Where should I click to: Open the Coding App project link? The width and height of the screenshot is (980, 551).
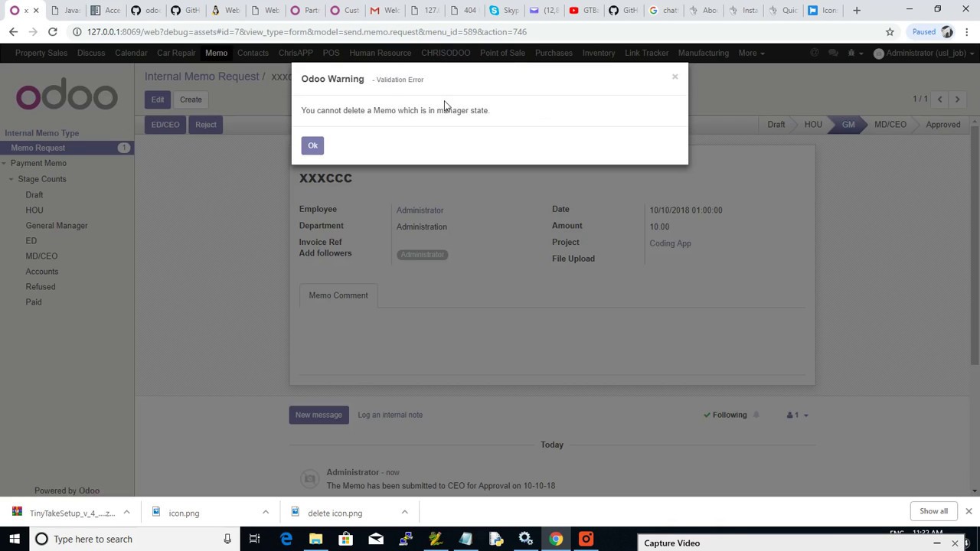point(670,243)
